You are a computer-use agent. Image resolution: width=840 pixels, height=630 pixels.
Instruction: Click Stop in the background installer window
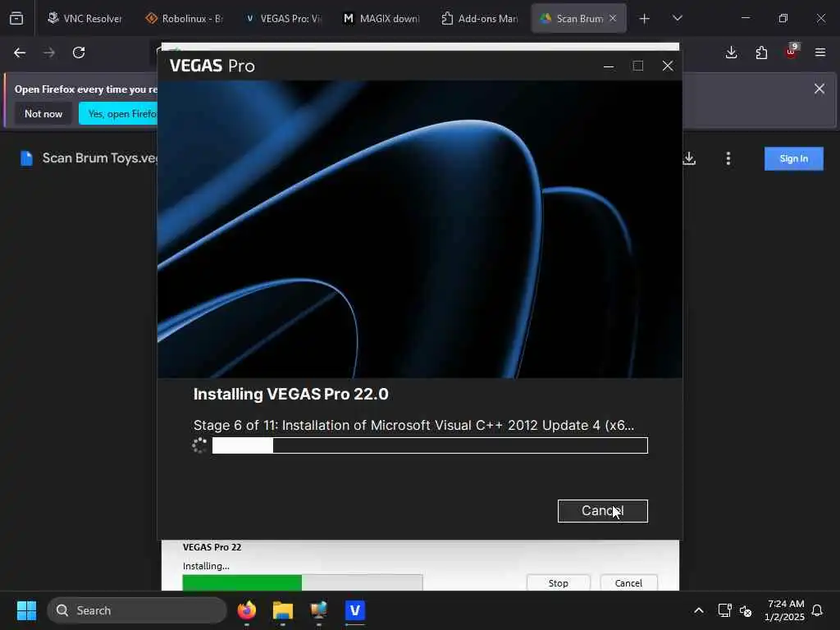point(558,583)
